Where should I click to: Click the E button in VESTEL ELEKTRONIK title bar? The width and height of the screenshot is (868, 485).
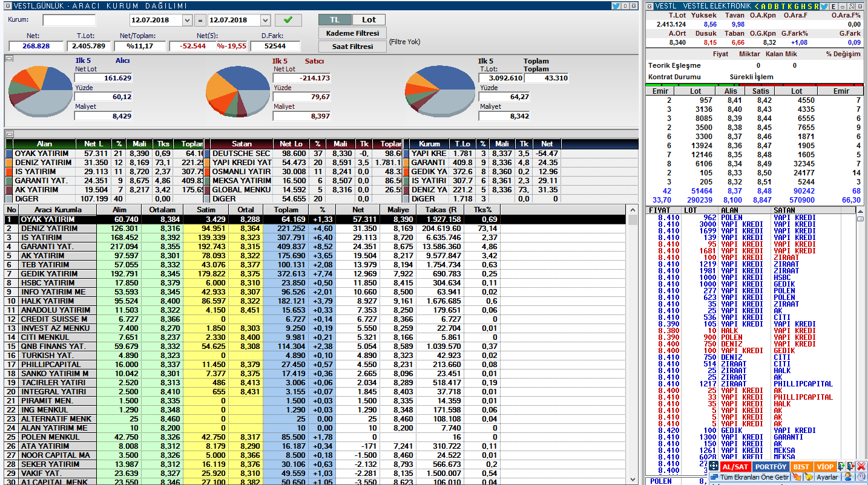pos(833,7)
